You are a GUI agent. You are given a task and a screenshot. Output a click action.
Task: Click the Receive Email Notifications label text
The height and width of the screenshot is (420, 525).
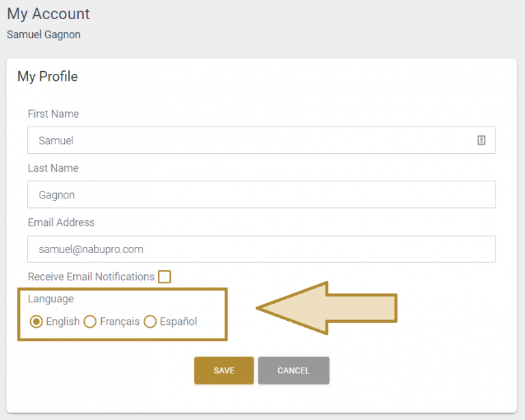(91, 276)
